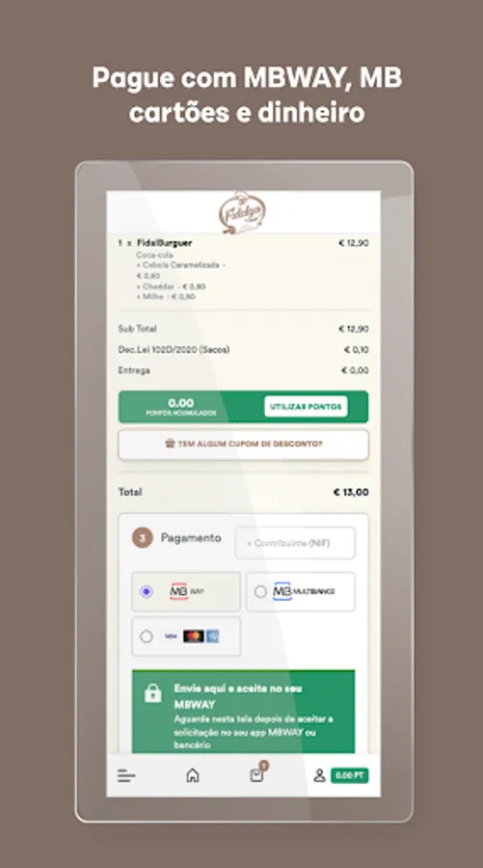Screen dimensions: 483x868
Task: Select credit card payment radio button
Action: pyautogui.click(x=147, y=637)
